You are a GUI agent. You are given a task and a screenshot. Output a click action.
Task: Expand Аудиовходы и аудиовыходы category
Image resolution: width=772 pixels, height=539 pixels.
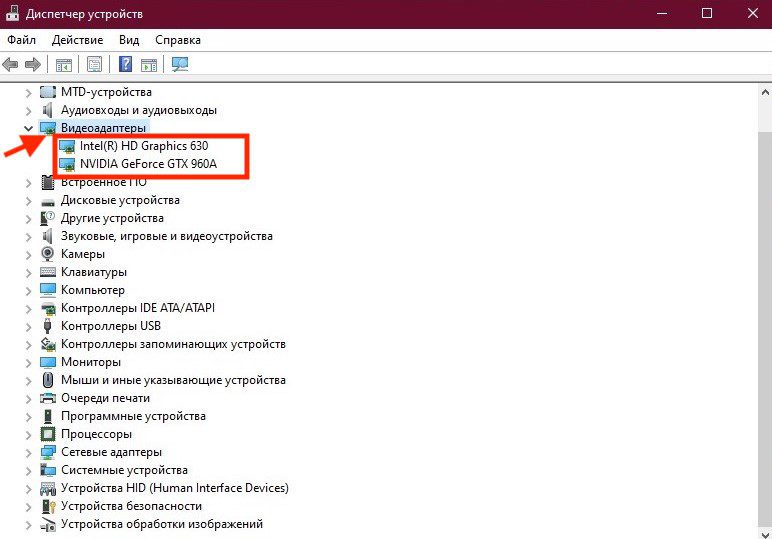[29, 111]
